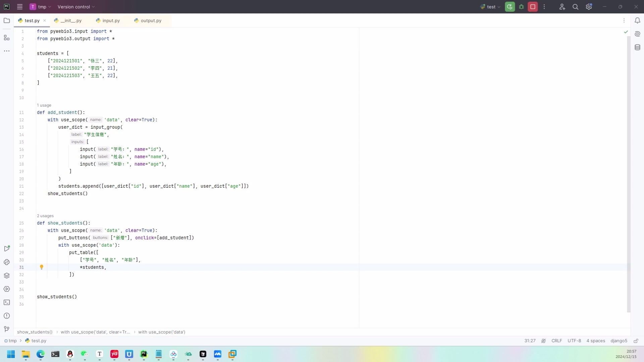
Task: Open the 'test' run configuration dropdown
Action: pos(490,7)
